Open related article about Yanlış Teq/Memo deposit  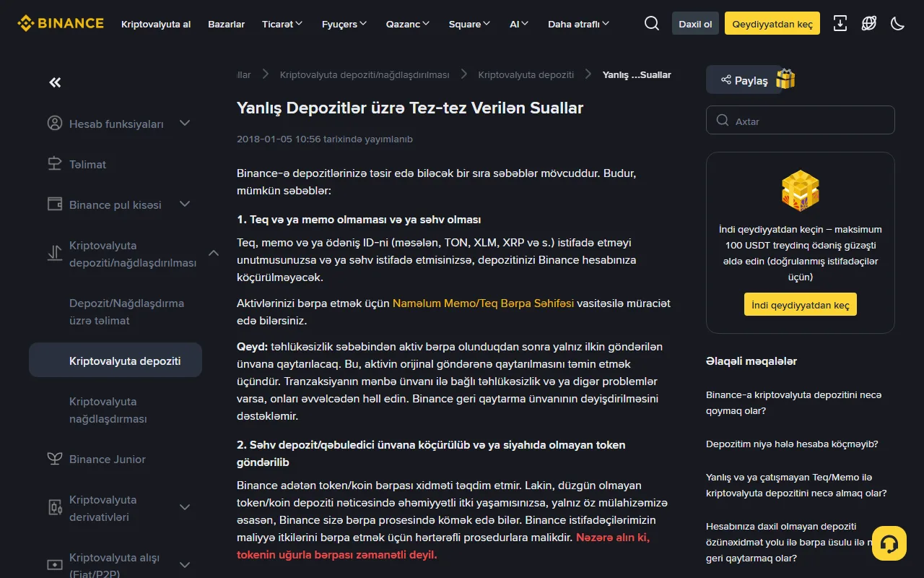[796, 485]
